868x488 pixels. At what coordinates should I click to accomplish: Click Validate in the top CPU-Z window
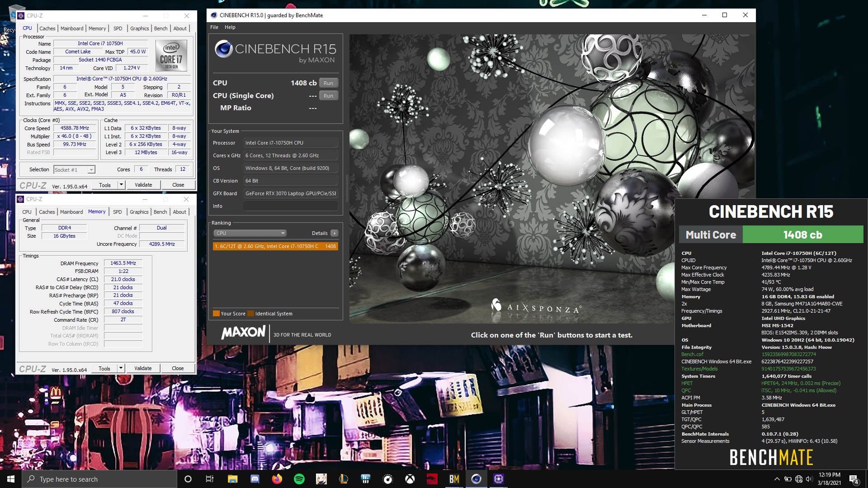coord(143,185)
